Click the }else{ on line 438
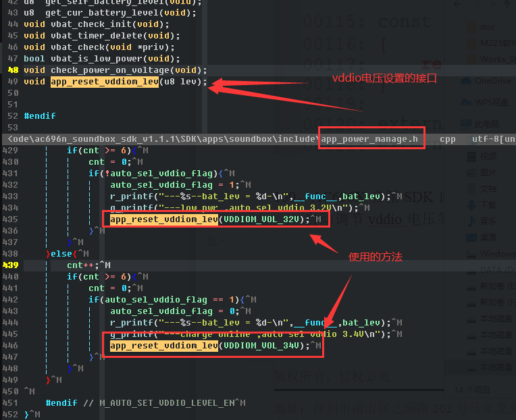This screenshot has width=516, height=420. [x=62, y=254]
